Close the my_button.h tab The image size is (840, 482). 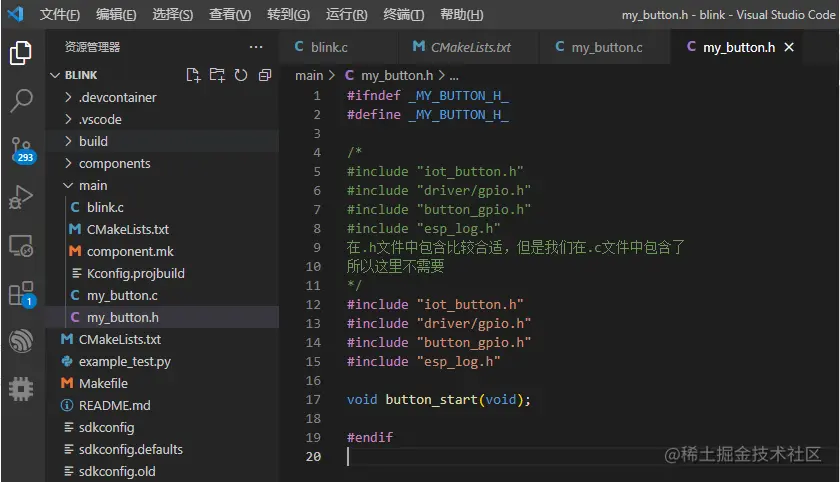pos(789,47)
